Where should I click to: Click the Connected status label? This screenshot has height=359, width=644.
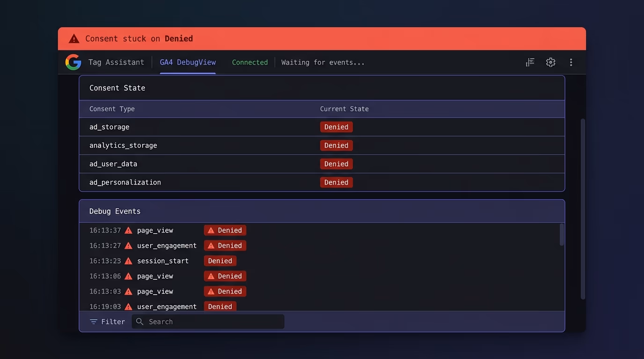pos(250,62)
